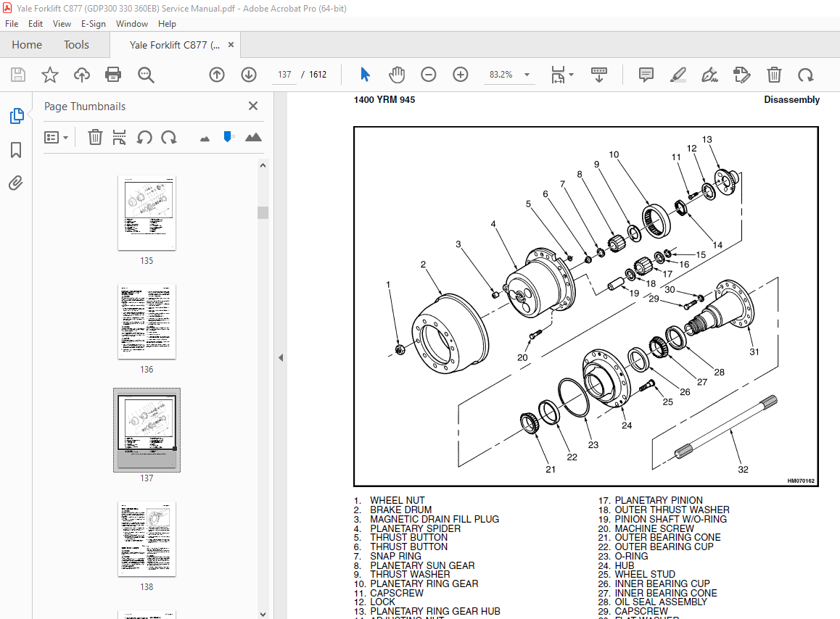
Task: Rotate page with toolbar rotate icon
Action: pos(806,75)
